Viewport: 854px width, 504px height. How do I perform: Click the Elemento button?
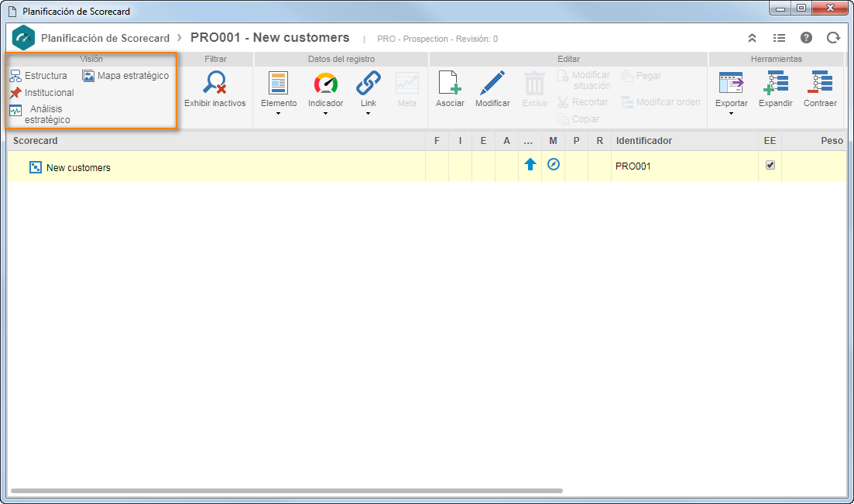pos(278,89)
